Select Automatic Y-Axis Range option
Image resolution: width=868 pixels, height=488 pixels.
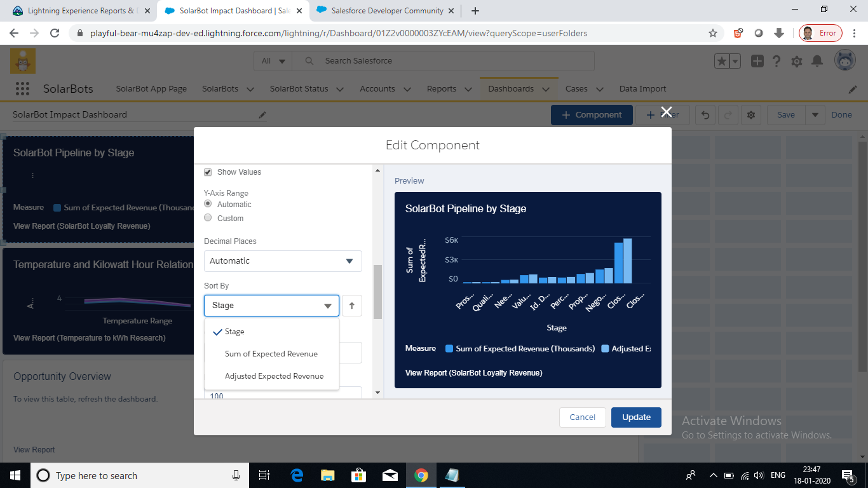[208, 204]
